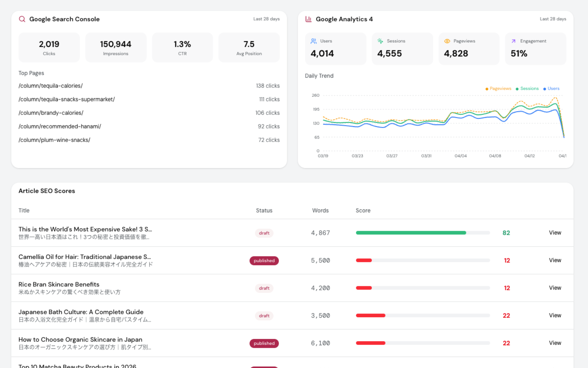Open Japanese Bath Culture: A Complete Guide title
The height and width of the screenshot is (368, 588).
pyautogui.click(x=81, y=312)
